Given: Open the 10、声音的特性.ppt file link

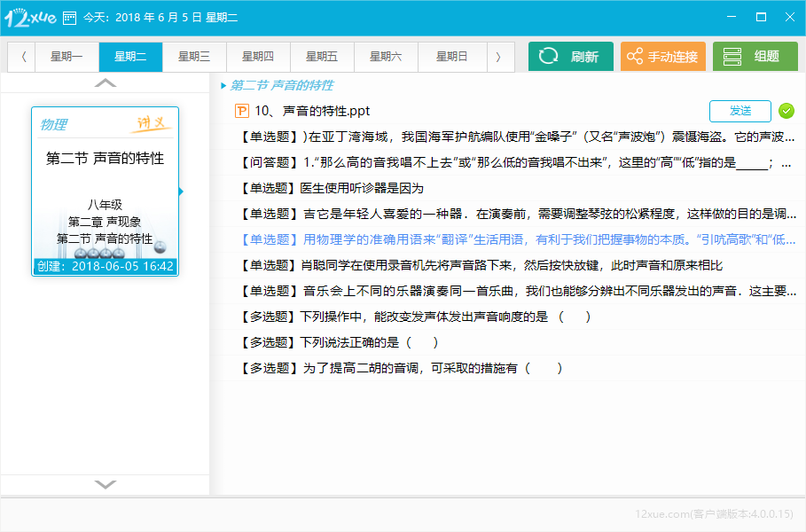Looking at the screenshot, I should (312, 111).
